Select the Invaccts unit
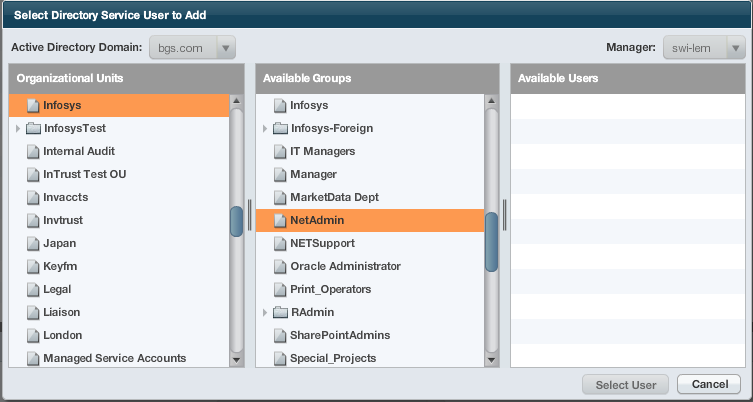This screenshot has height=402, width=753. [x=119, y=197]
